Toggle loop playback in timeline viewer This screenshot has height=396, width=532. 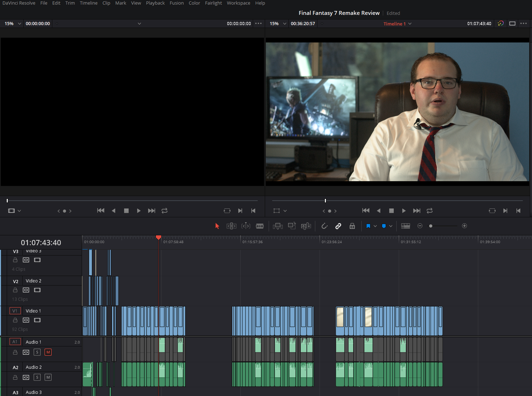[x=429, y=211]
